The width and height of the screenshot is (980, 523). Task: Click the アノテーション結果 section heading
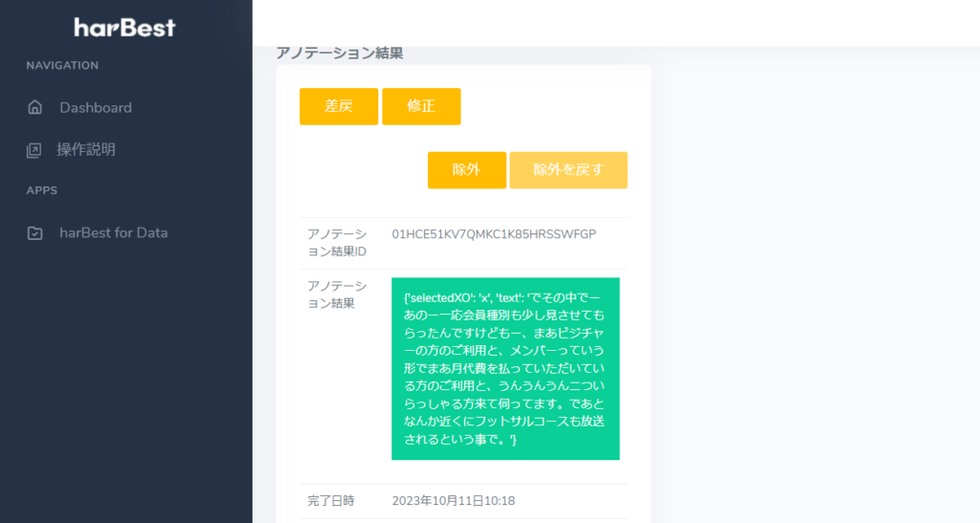tap(339, 54)
